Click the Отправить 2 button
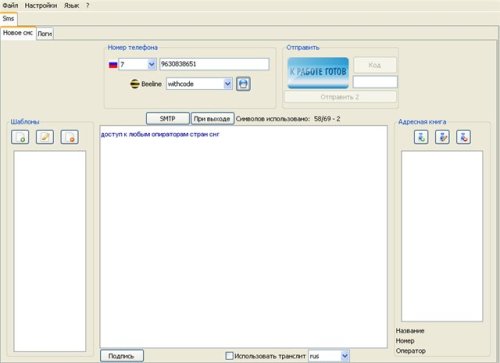Screen dimensions: 500x363 pyautogui.click(x=340, y=97)
